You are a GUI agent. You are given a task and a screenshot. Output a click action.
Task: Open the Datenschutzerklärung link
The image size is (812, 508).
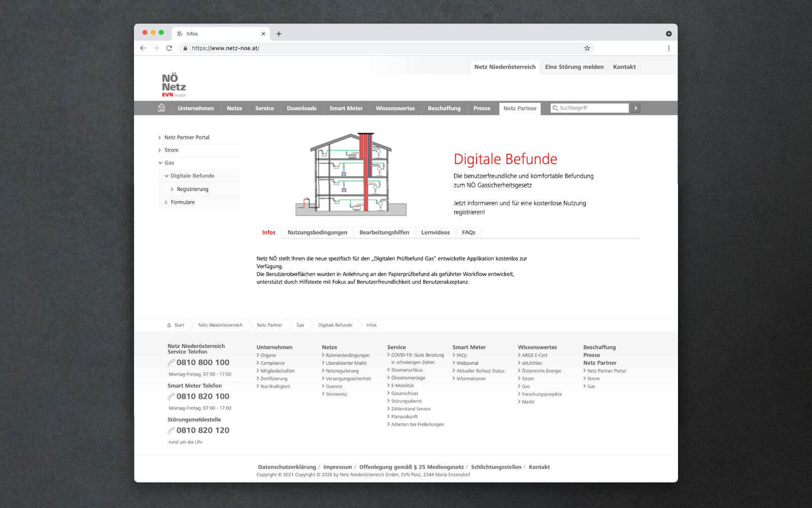point(287,467)
